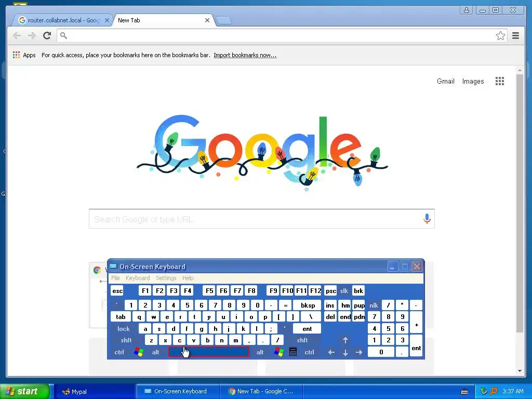Click the Chrome back arrow

(17, 36)
